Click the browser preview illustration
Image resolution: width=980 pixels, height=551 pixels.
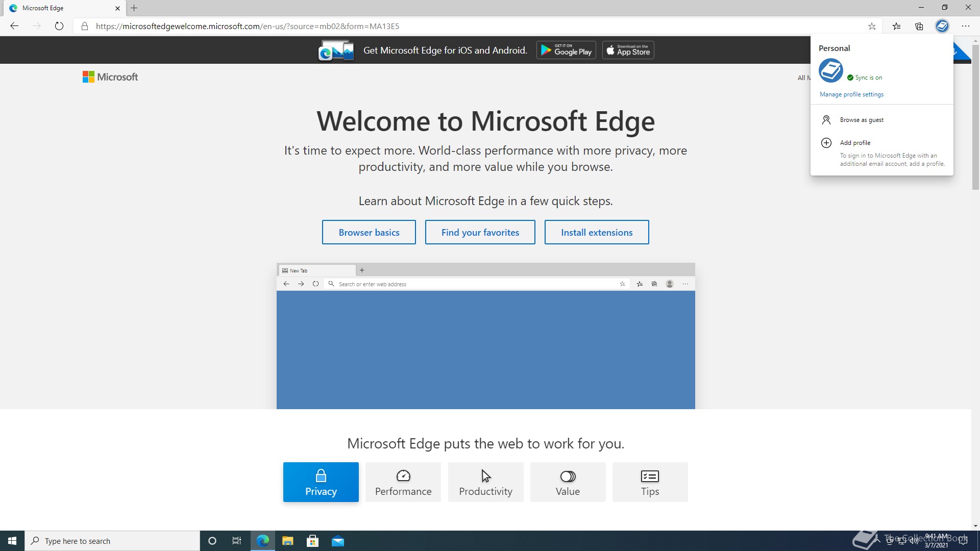click(486, 336)
